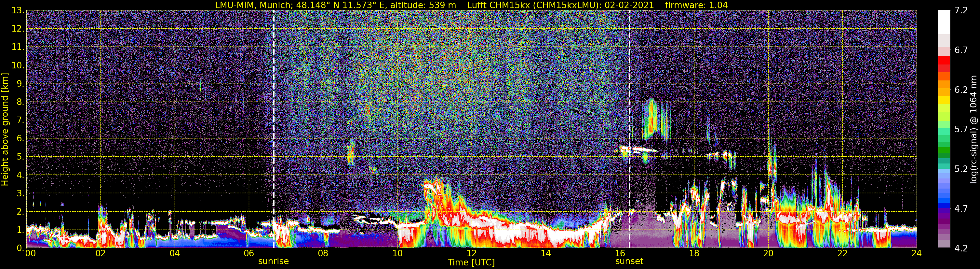Click the time axis tick label 24
The width and height of the screenshot is (980, 269).
[x=917, y=254]
